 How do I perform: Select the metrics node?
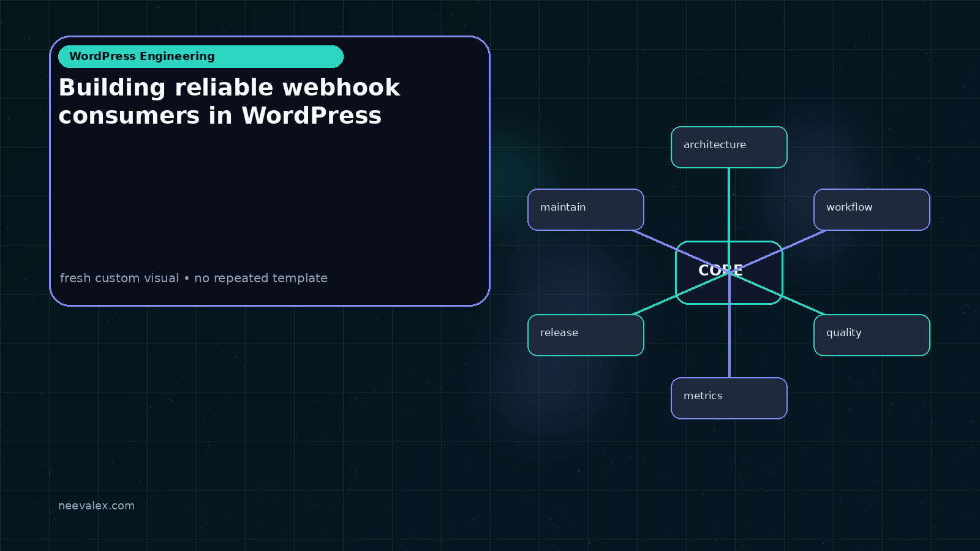(x=729, y=398)
